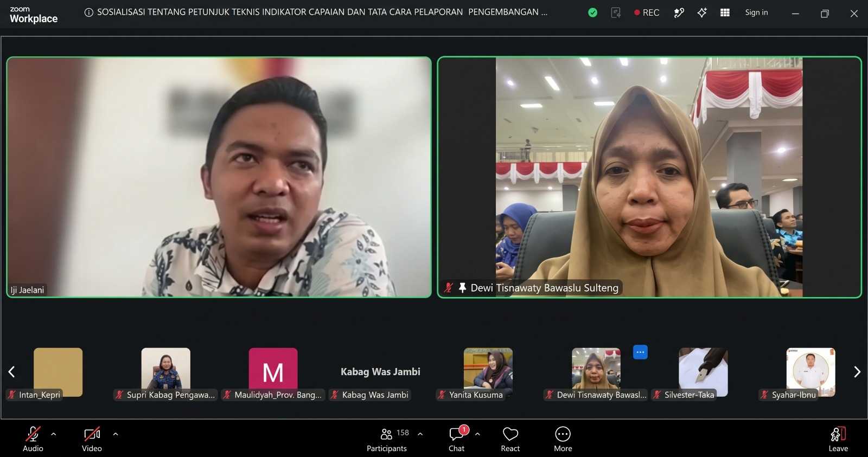Viewport: 868px width, 457px height.
Task: Click the green encryption shield icon
Action: point(593,12)
